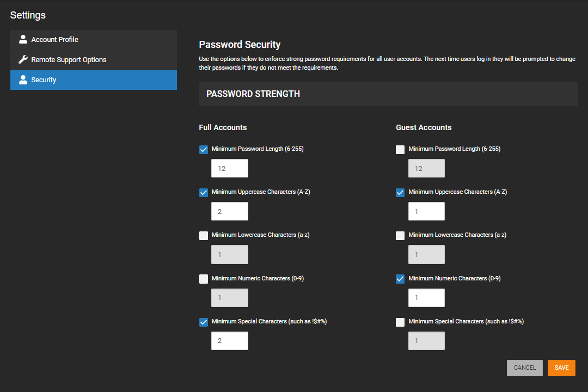Enable Full Accounts Minimum Numeric Characters
588x392 pixels.
203,279
